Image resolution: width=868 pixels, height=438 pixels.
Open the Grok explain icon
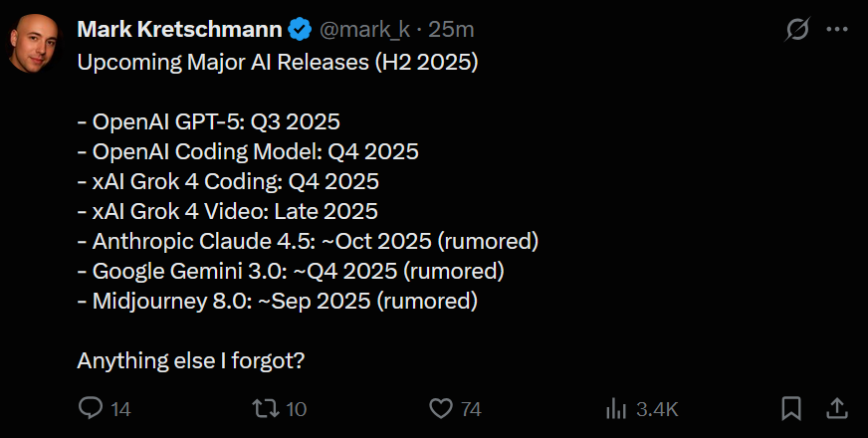click(x=797, y=30)
